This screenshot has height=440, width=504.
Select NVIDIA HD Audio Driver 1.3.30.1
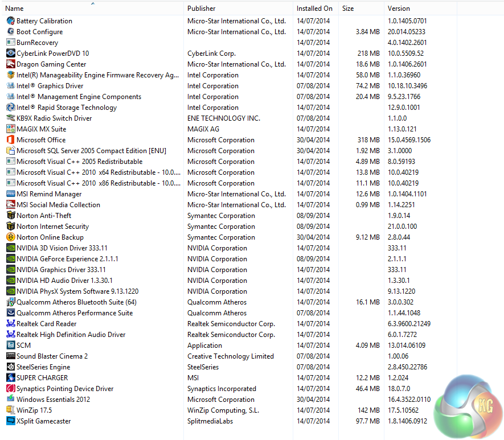point(64,281)
